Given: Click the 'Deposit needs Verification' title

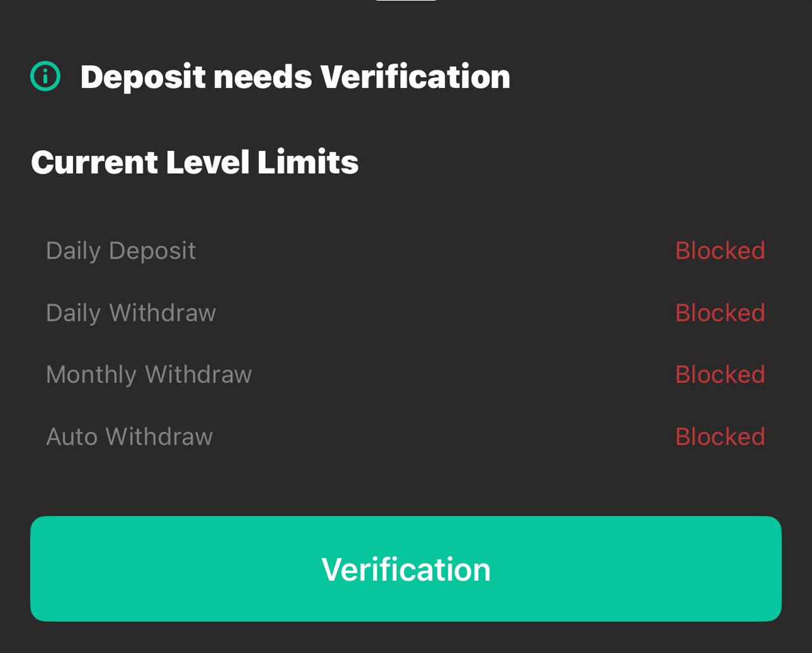Looking at the screenshot, I should coord(295,77).
